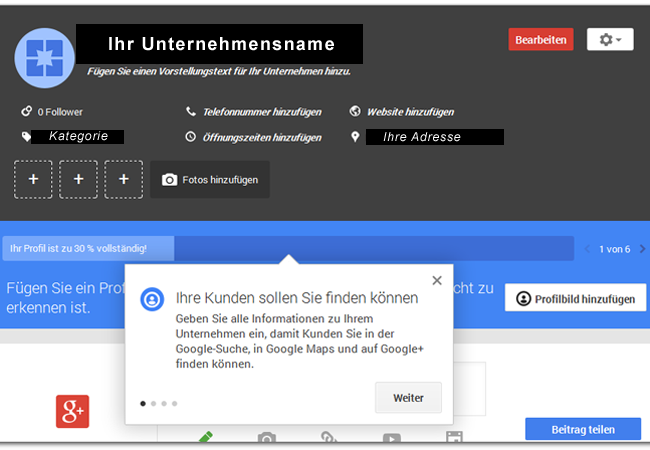The width and height of the screenshot is (650, 450).
Task: Go to next tip arrow beside 1 von 6
Action: point(643,249)
